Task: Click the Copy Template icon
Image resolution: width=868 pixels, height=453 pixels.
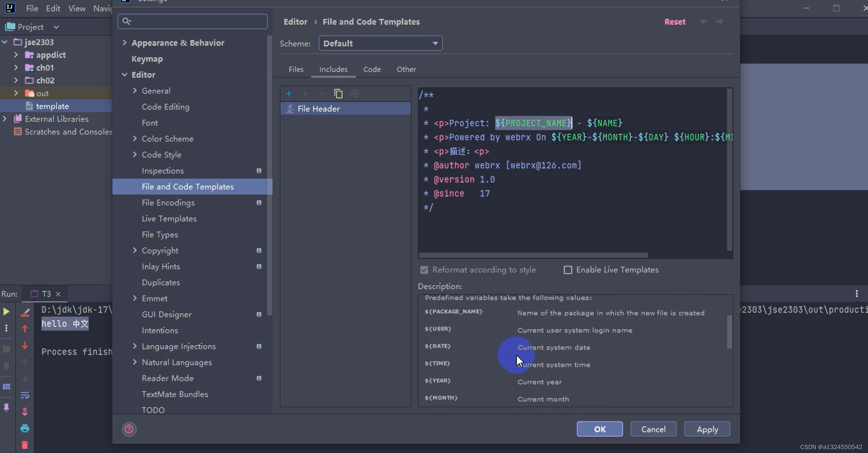Action: [338, 94]
